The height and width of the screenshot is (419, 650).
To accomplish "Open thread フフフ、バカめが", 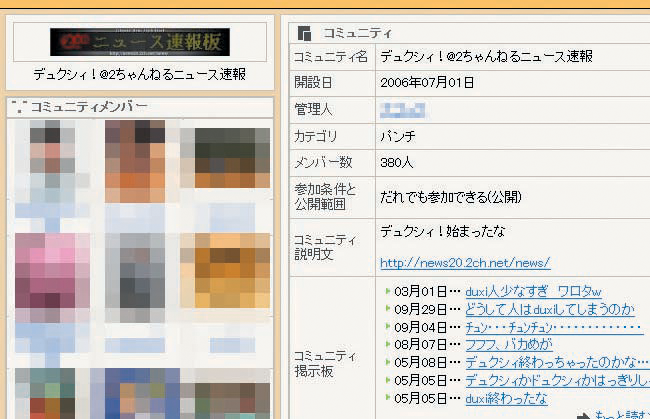I will tap(509, 344).
